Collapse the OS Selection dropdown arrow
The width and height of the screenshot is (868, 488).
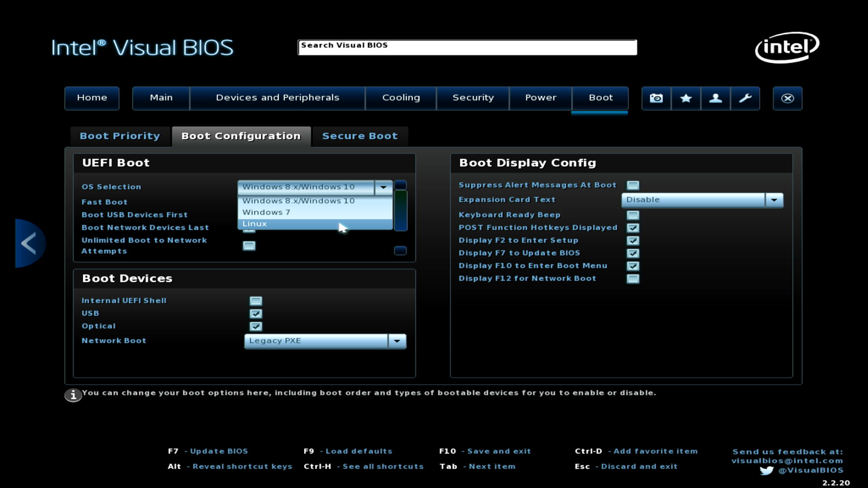[x=383, y=187]
